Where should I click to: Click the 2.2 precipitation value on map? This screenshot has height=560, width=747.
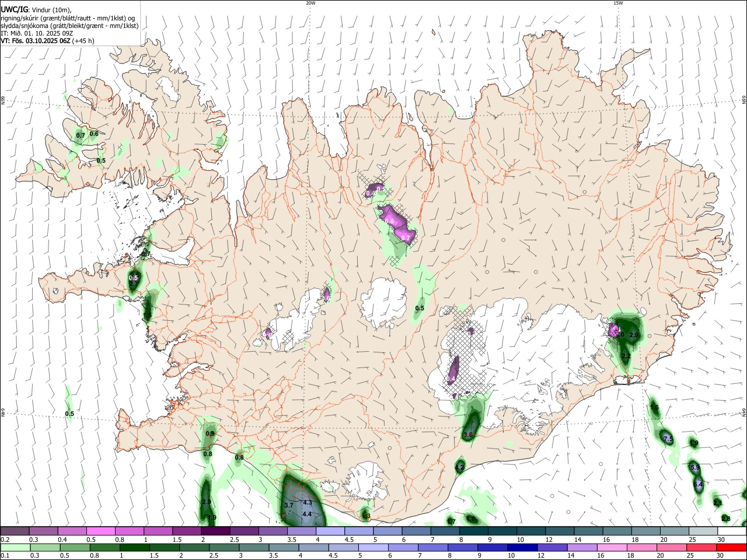pos(626,356)
